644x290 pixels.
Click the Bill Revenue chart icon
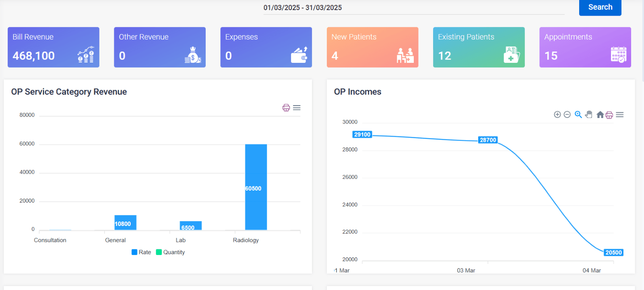(86, 55)
